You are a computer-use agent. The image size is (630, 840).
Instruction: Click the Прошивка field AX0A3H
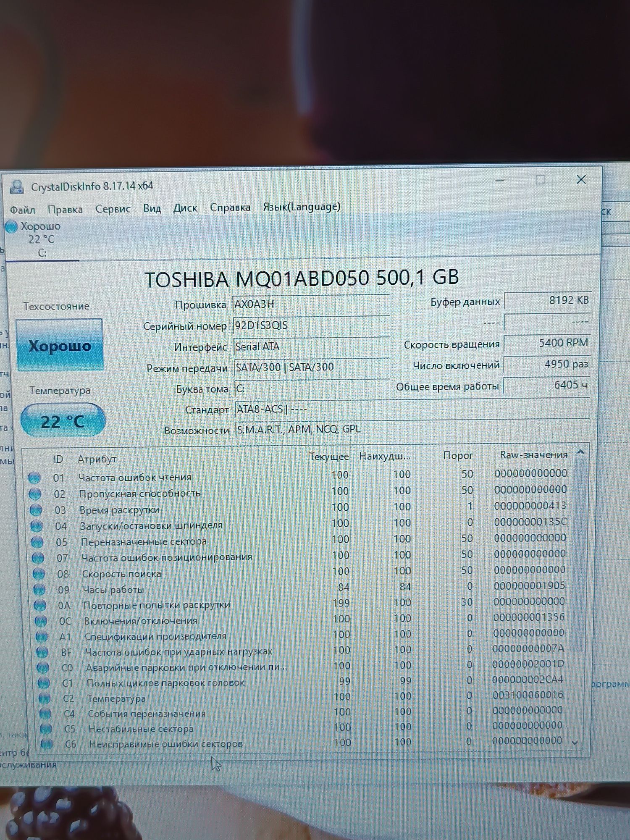coord(311,304)
